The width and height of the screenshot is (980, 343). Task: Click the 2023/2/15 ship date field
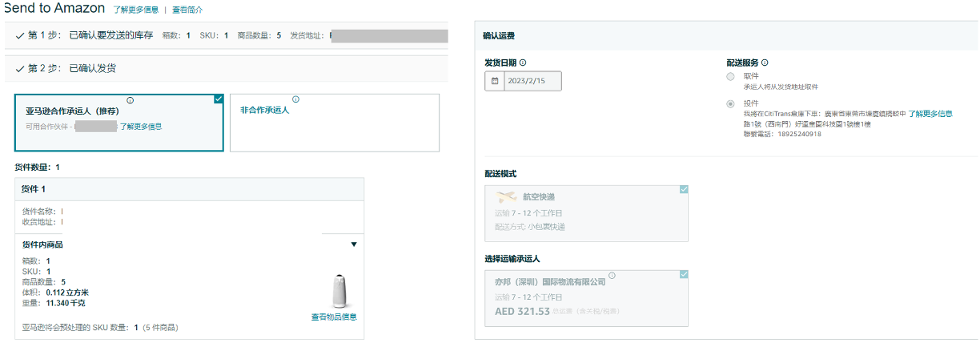tap(531, 81)
